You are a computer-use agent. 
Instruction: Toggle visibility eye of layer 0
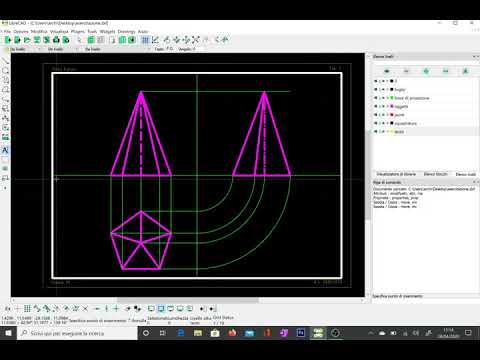[376, 81]
